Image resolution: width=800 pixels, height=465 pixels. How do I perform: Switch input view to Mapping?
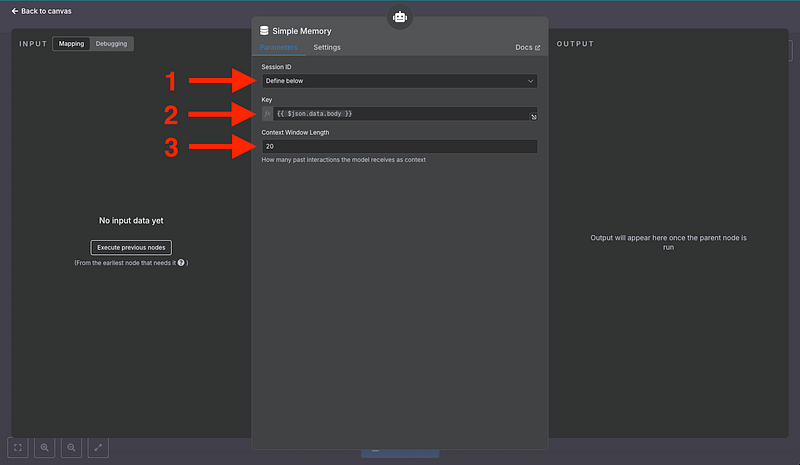[x=71, y=44]
